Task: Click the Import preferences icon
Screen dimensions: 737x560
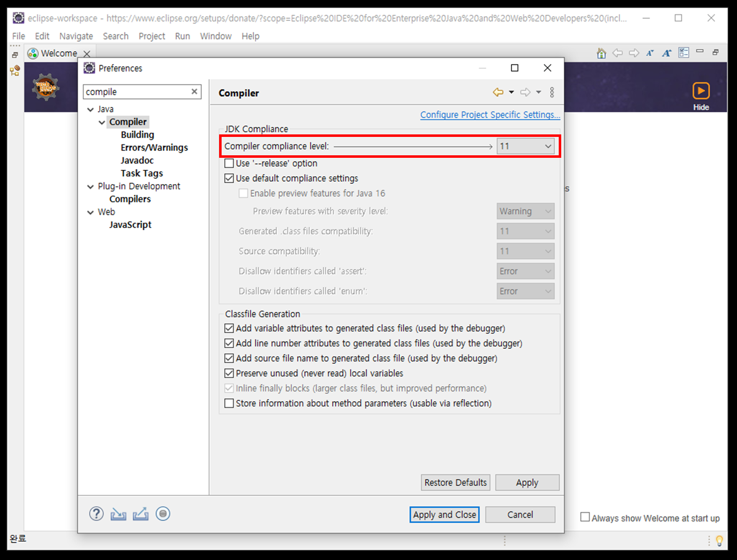Action: [118, 514]
